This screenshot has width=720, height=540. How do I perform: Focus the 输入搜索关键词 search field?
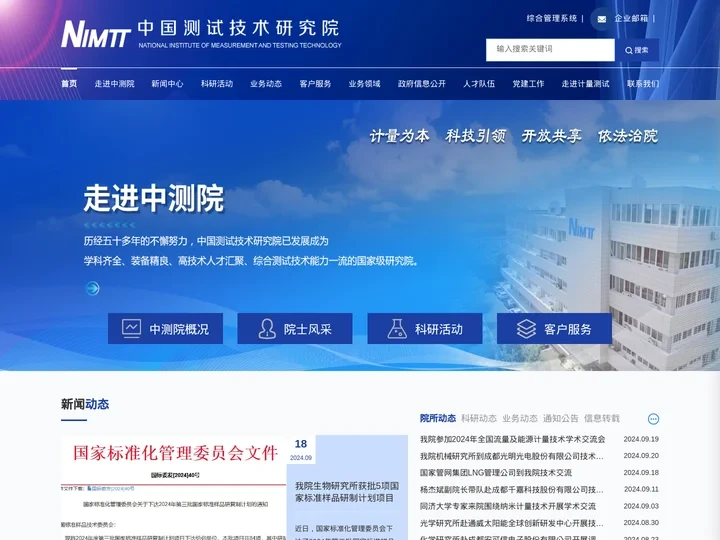coord(550,50)
